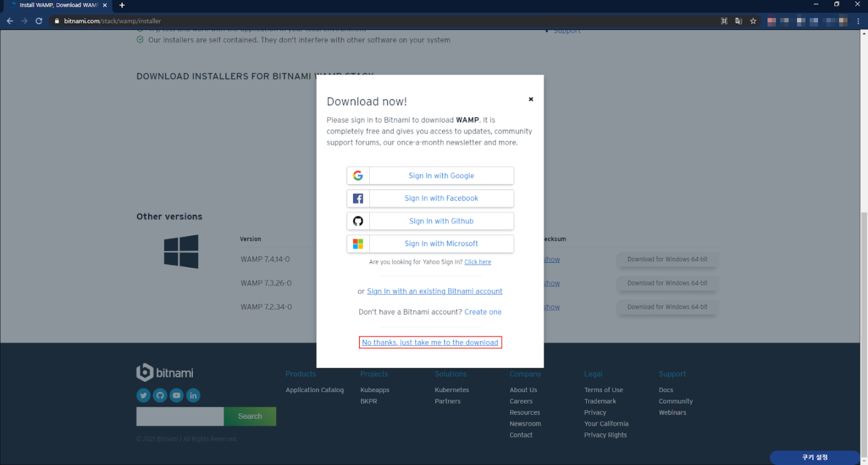Screen dimensions: 868x465
Task: Click the Microsoft logo icon
Action: [x=358, y=244]
